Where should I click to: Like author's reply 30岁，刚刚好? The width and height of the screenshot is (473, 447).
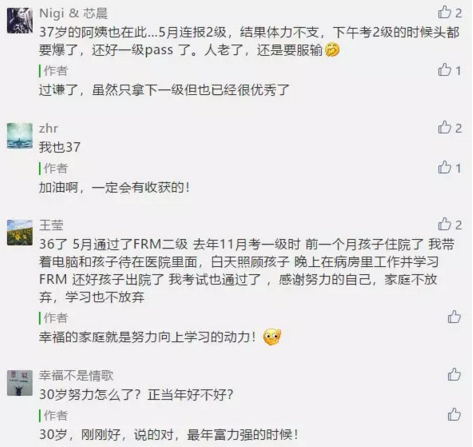454,415
